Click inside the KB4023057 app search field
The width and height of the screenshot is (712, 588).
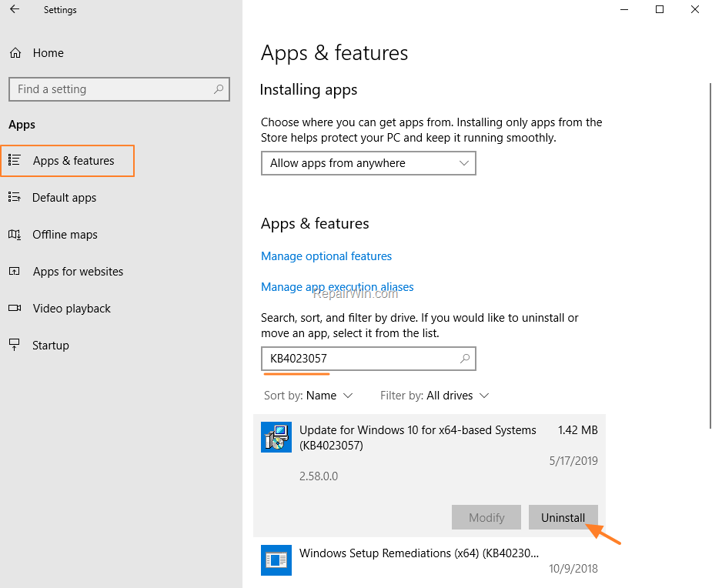368,359
